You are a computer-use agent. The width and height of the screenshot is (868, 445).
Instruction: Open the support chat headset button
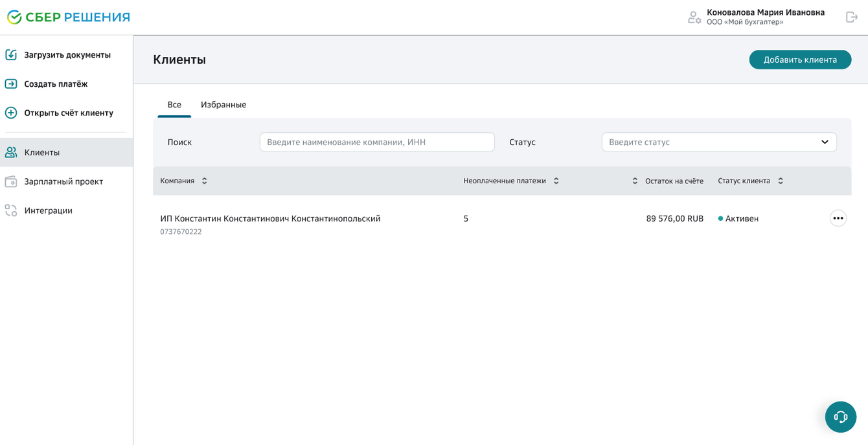pyautogui.click(x=841, y=417)
